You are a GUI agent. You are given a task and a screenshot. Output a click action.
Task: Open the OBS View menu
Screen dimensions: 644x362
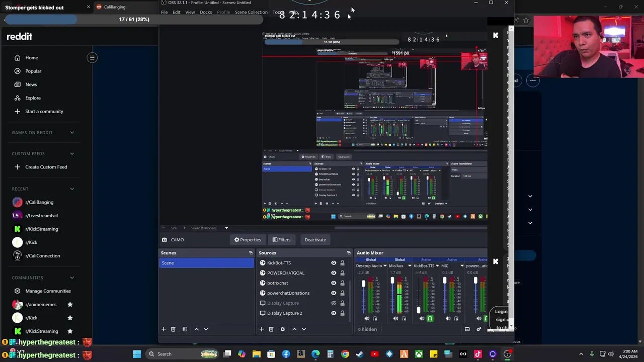point(190,12)
